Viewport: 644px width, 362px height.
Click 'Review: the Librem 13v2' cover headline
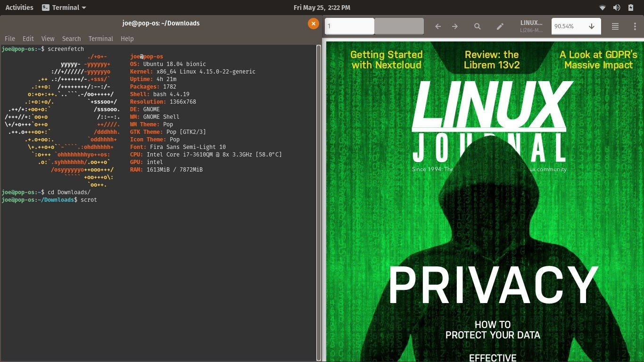click(492, 60)
